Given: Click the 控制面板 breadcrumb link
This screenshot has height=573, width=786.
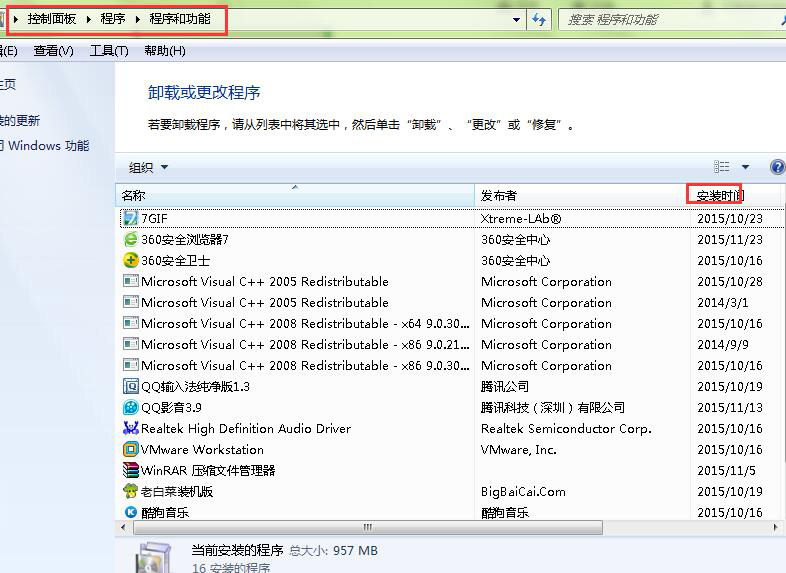Looking at the screenshot, I should (x=52, y=19).
